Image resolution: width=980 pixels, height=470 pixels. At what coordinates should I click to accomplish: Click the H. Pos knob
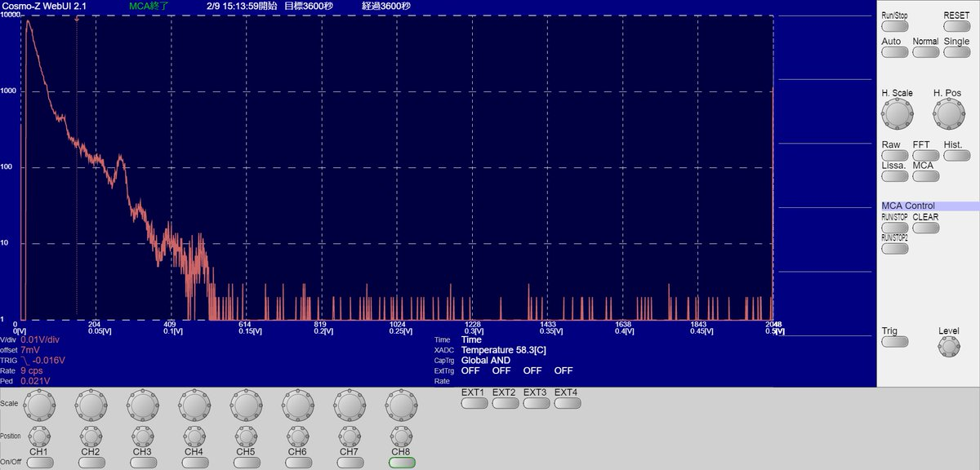point(948,116)
